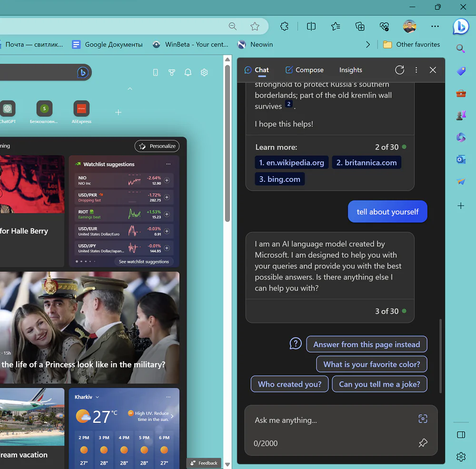Open Settings and more menu
Viewport: 476px width, 469px height.
[435, 27]
